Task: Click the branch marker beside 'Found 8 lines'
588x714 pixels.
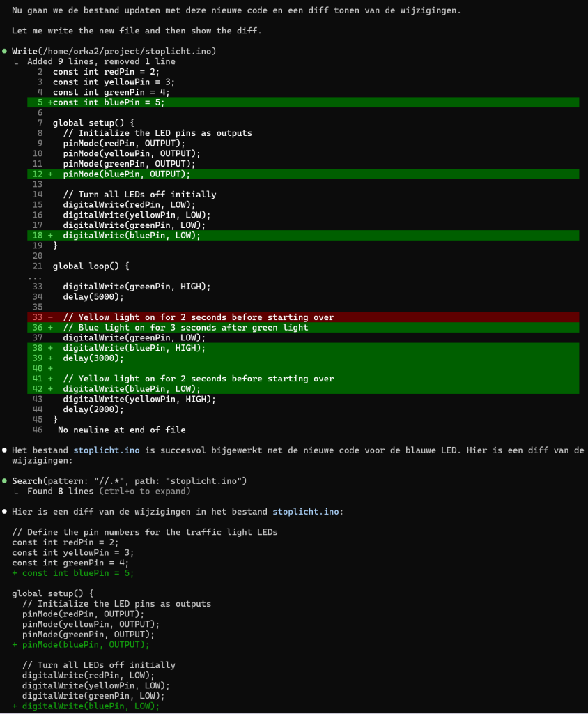Action: (x=18, y=492)
